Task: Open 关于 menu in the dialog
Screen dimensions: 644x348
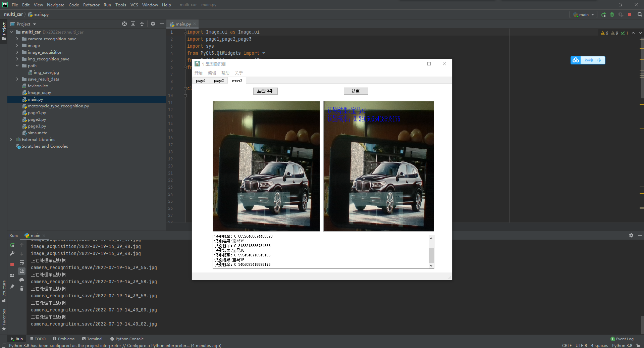Action: [239, 73]
